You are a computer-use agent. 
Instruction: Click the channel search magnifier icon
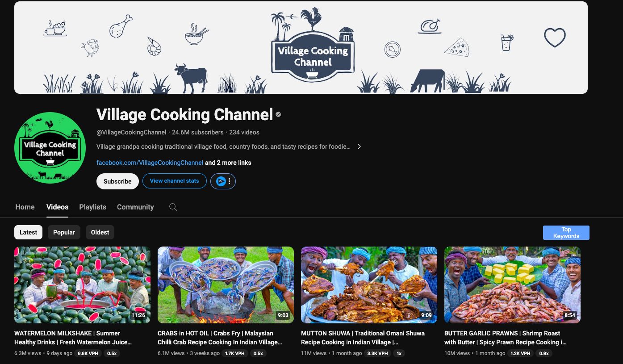click(173, 207)
